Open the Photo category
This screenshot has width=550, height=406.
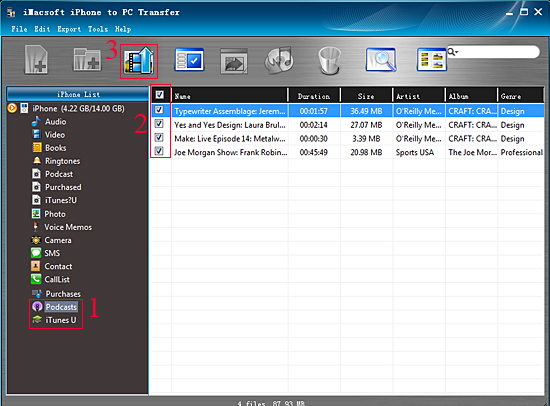pyautogui.click(x=55, y=214)
